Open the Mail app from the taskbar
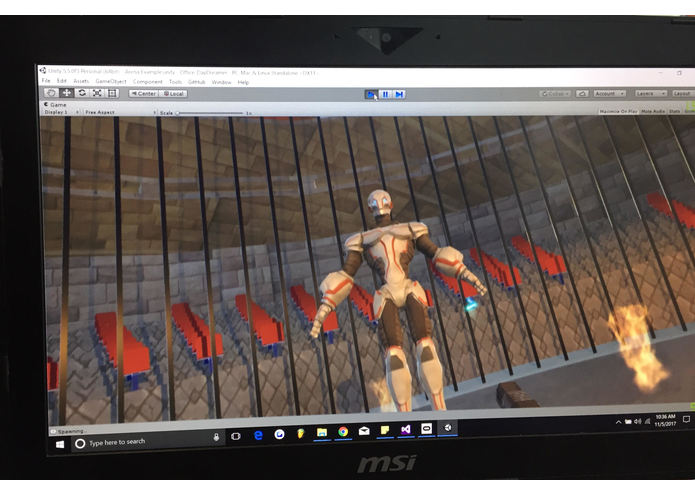The width and height of the screenshot is (695, 494). pyautogui.click(x=364, y=431)
